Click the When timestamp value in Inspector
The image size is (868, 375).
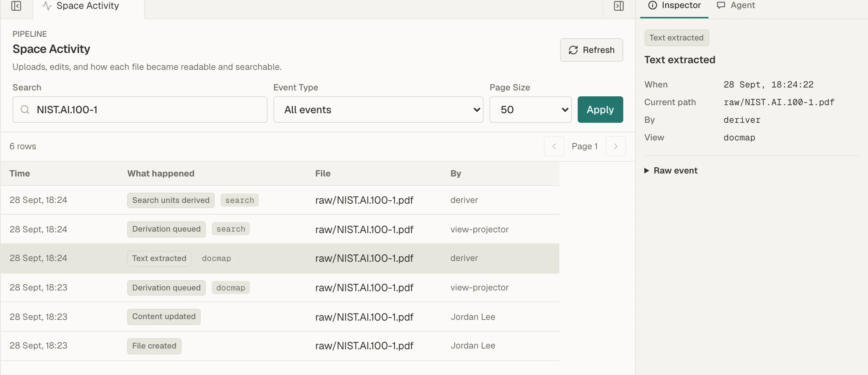(x=768, y=85)
